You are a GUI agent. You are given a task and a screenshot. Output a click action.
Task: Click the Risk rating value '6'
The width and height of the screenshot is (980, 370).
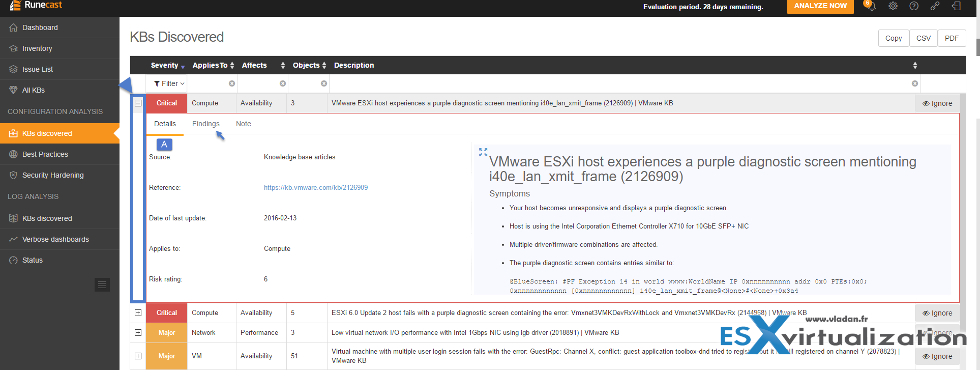(x=265, y=279)
